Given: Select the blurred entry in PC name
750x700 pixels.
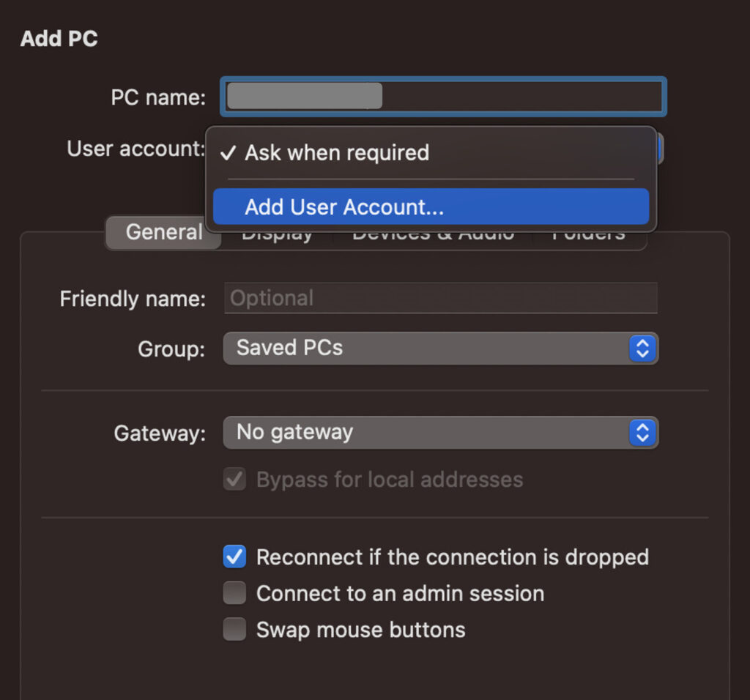Looking at the screenshot, I should [x=305, y=96].
